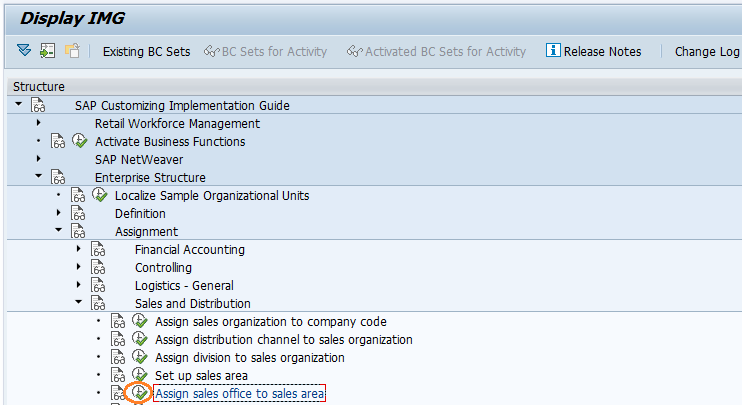Expand the Retail Workforce Management node
This screenshot has height=405, width=742.
[x=39, y=123]
